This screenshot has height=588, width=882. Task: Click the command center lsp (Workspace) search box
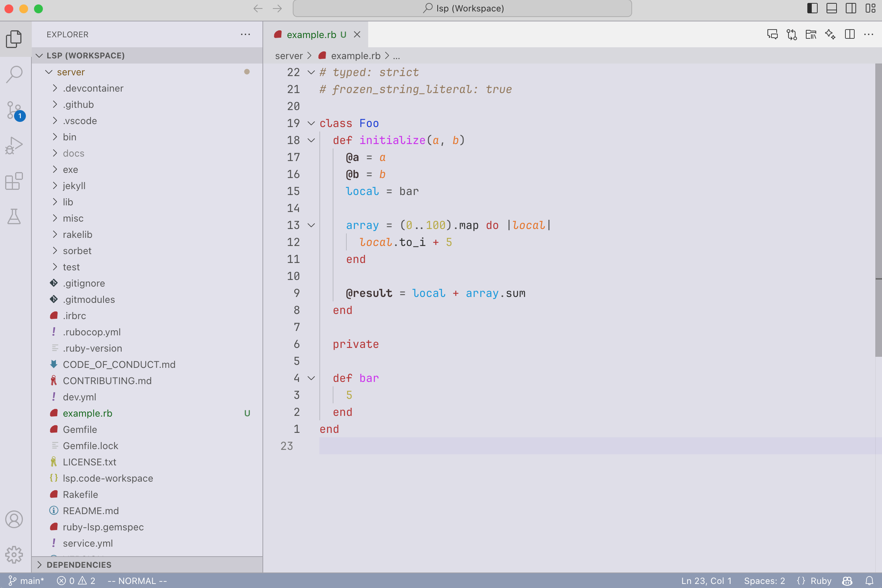(462, 8)
